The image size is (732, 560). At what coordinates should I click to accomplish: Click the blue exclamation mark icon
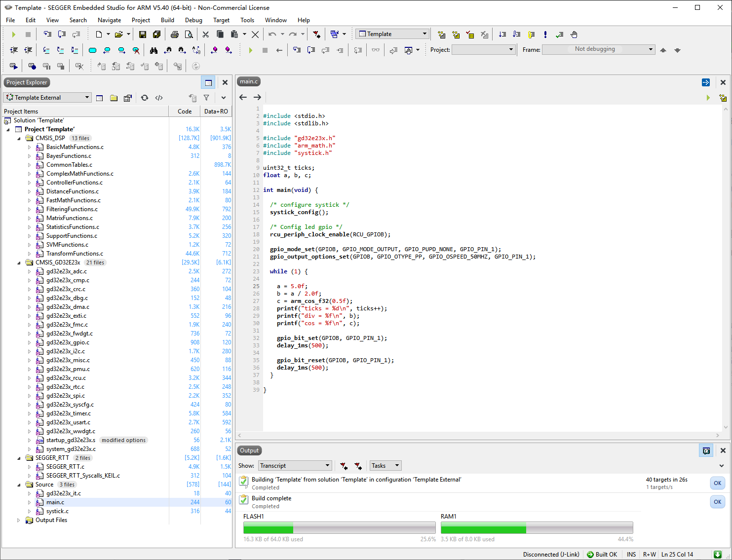[545, 35]
